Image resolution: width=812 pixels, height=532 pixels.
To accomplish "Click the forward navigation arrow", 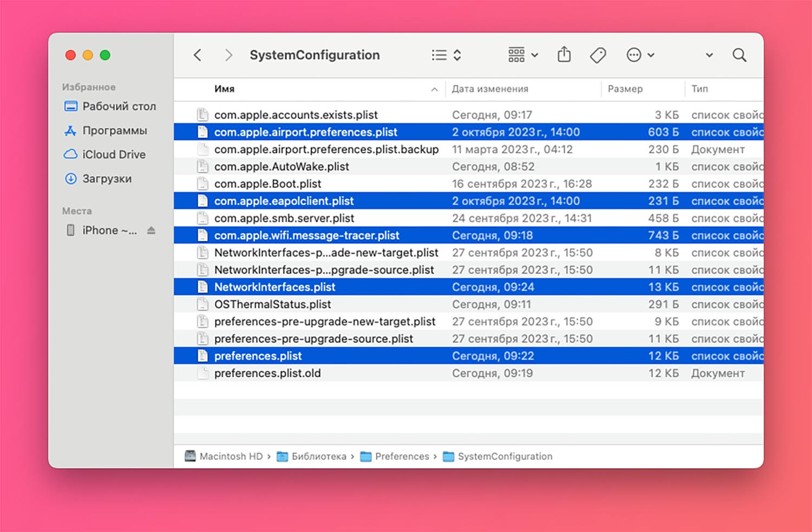I will 228,55.
